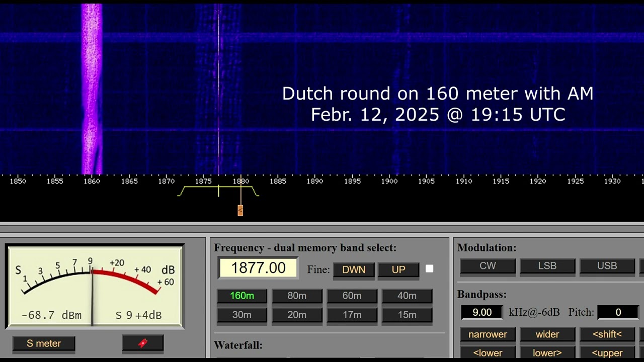
Task: Click the frequency field showing 1877.00
Action: tap(258, 268)
